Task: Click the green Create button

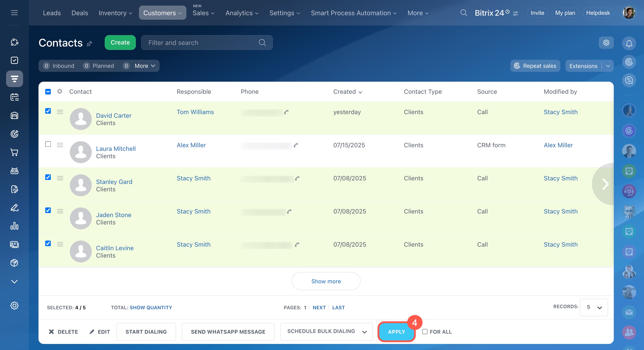Action: (x=120, y=43)
